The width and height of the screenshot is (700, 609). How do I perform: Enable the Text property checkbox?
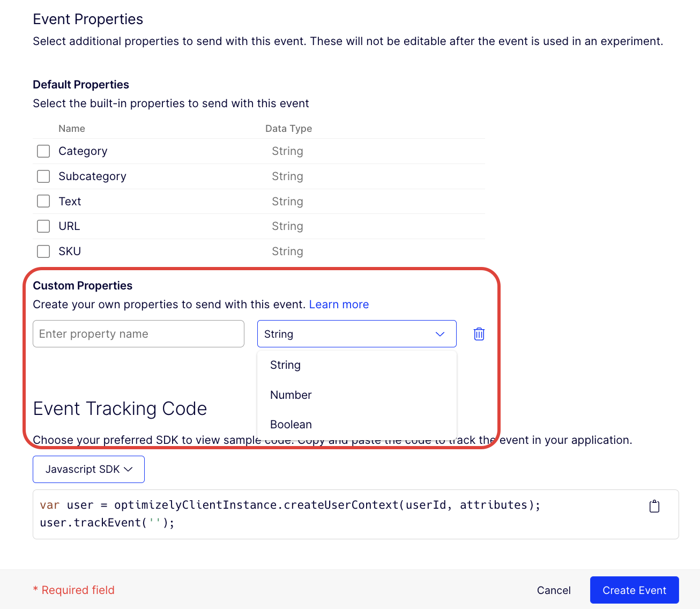pos(43,201)
